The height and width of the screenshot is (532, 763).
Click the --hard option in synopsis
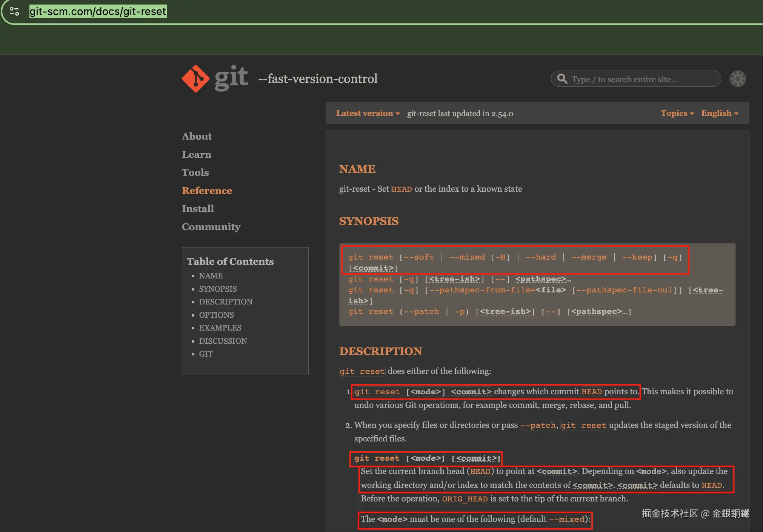(541, 257)
